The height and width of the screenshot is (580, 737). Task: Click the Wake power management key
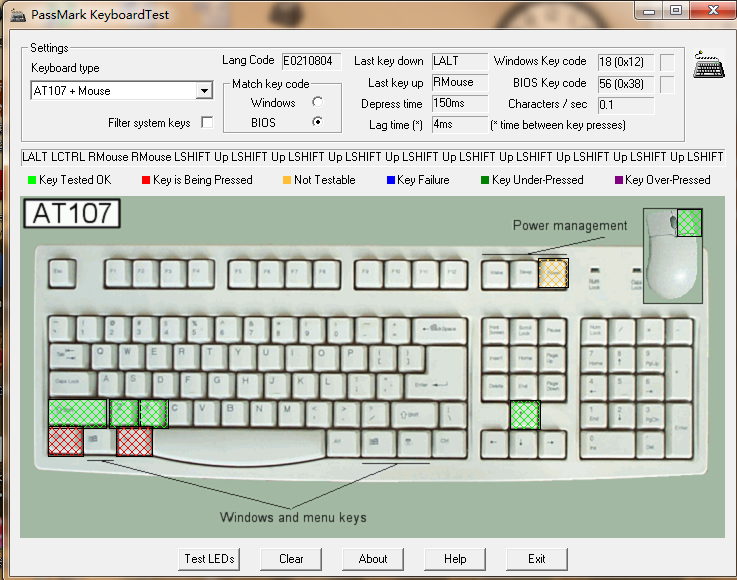(x=496, y=274)
